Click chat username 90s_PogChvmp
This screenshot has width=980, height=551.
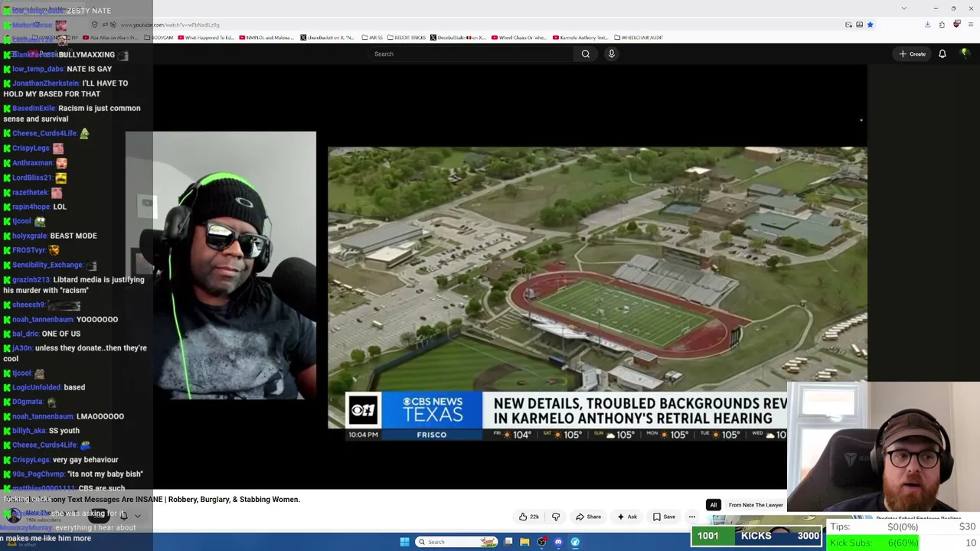(38, 474)
